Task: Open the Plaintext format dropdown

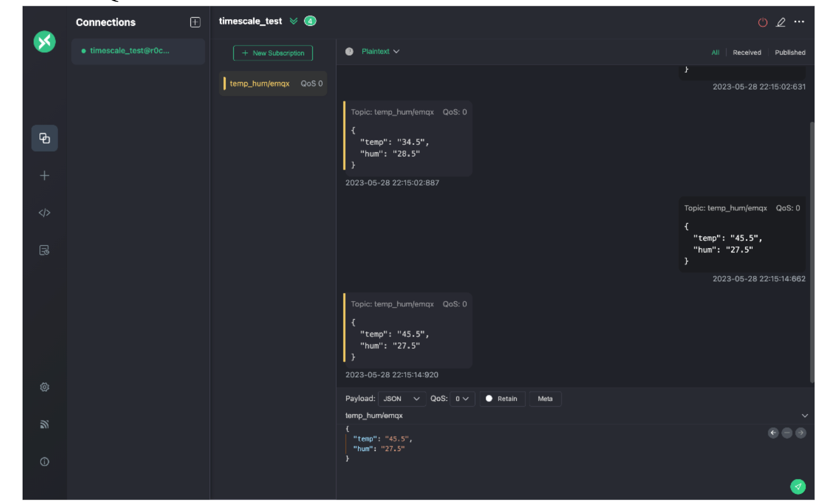Action: tap(380, 51)
